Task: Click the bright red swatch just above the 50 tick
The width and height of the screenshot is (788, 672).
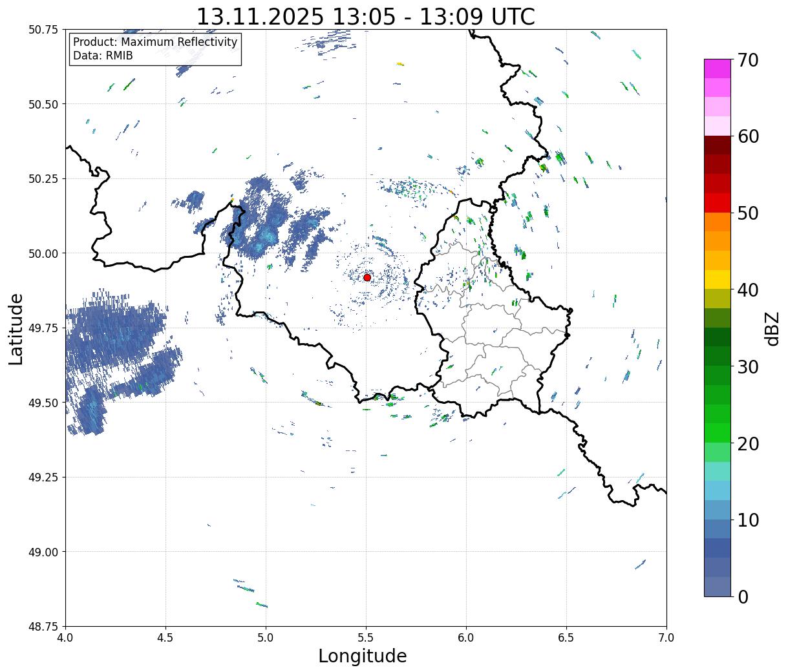Action: tap(718, 203)
